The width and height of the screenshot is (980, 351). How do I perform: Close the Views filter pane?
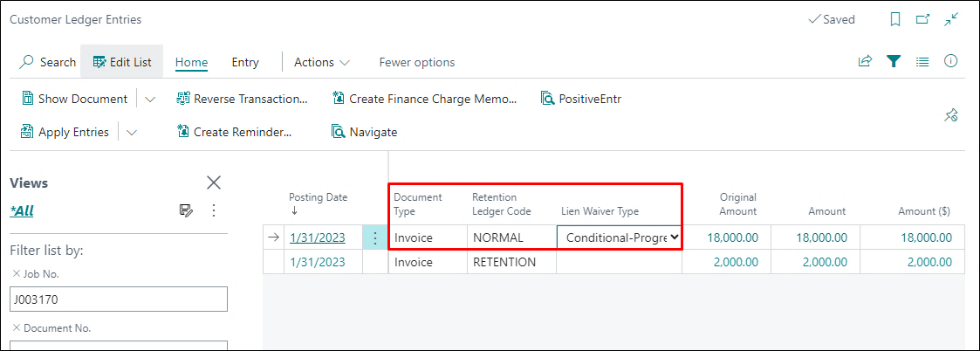point(214,182)
